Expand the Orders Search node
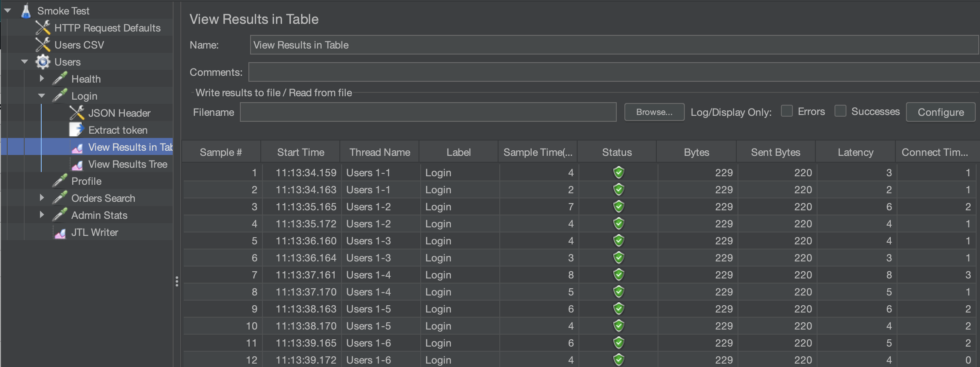The image size is (980, 367). tap(42, 198)
